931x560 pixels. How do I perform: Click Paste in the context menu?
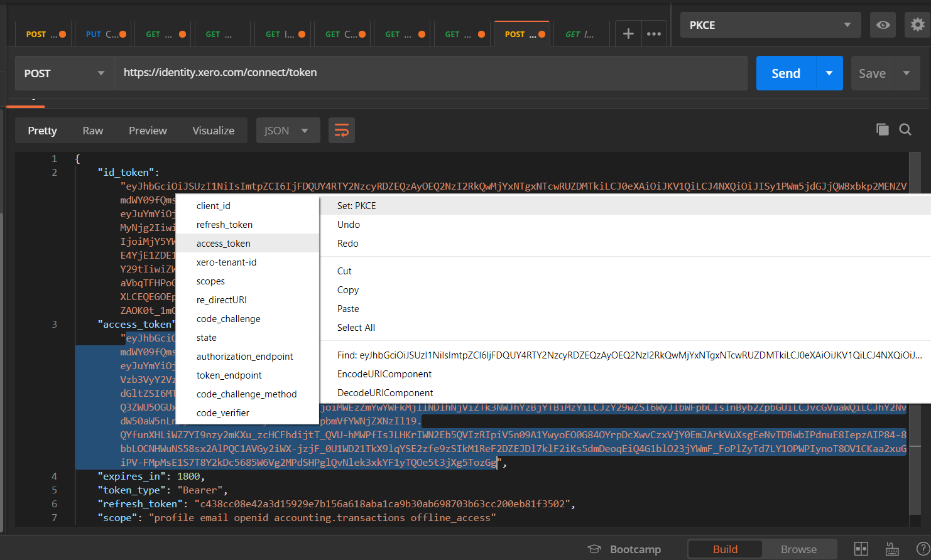[x=626, y=309]
